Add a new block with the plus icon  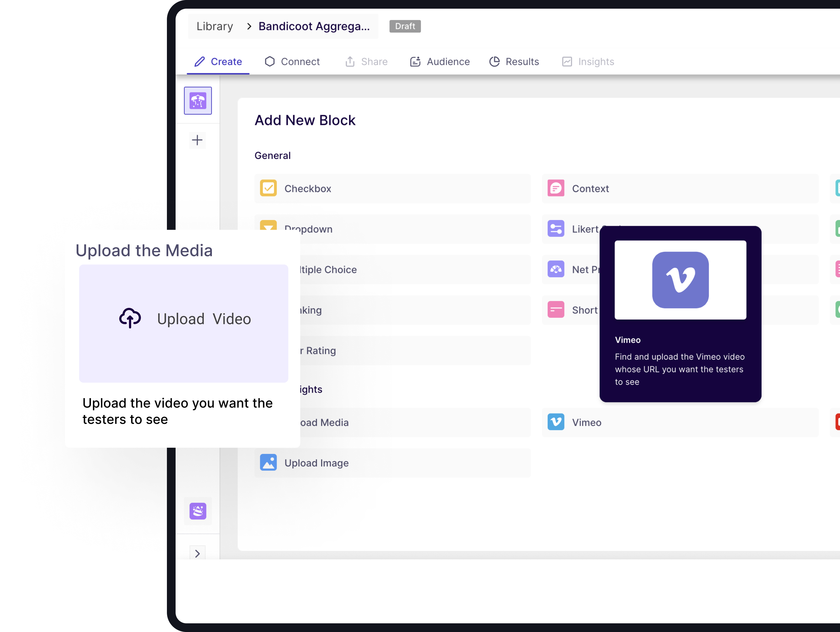[197, 140]
